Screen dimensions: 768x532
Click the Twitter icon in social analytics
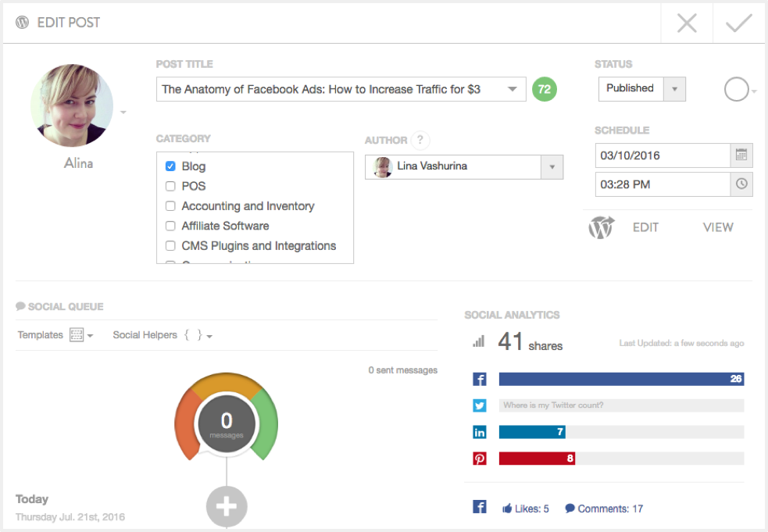click(x=480, y=405)
